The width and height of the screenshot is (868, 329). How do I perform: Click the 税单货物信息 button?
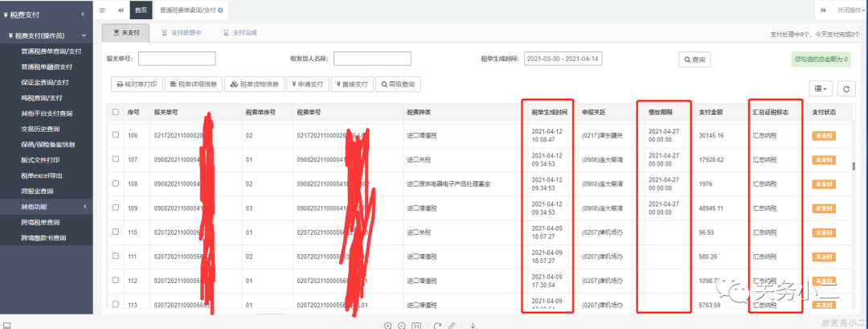pyautogui.click(x=255, y=84)
